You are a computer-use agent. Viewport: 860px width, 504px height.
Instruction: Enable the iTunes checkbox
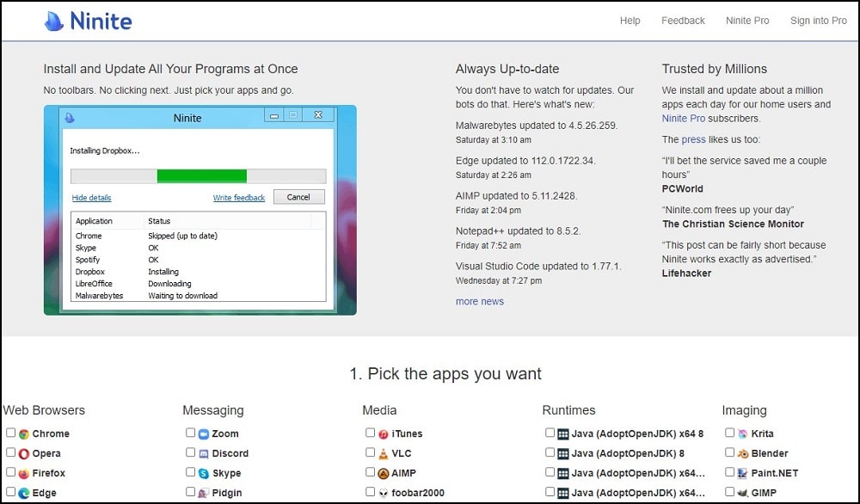370,433
